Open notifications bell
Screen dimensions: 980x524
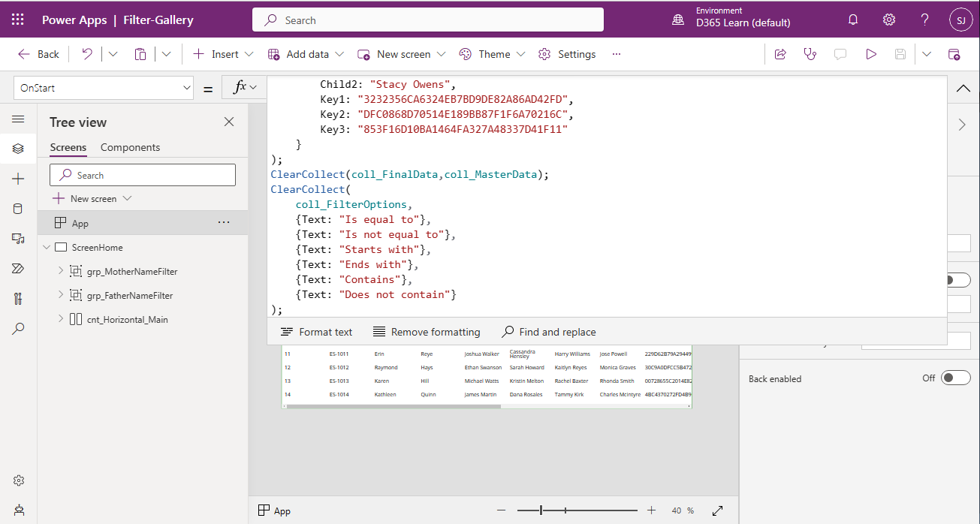pyautogui.click(x=853, y=20)
